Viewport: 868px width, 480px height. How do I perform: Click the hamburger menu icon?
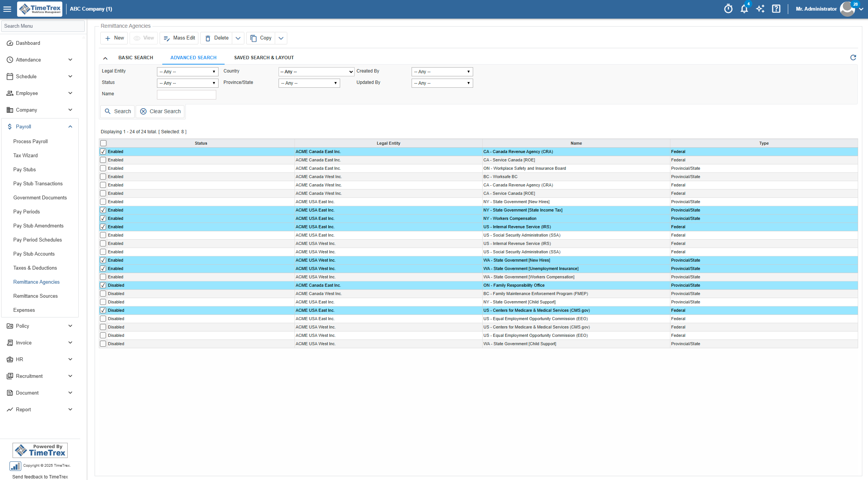pos(7,9)
